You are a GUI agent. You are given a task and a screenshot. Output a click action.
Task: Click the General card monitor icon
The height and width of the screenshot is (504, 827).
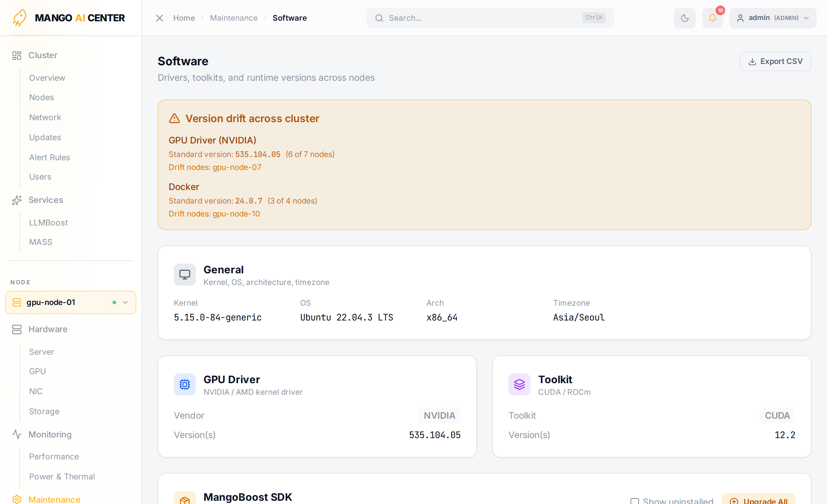184,275
